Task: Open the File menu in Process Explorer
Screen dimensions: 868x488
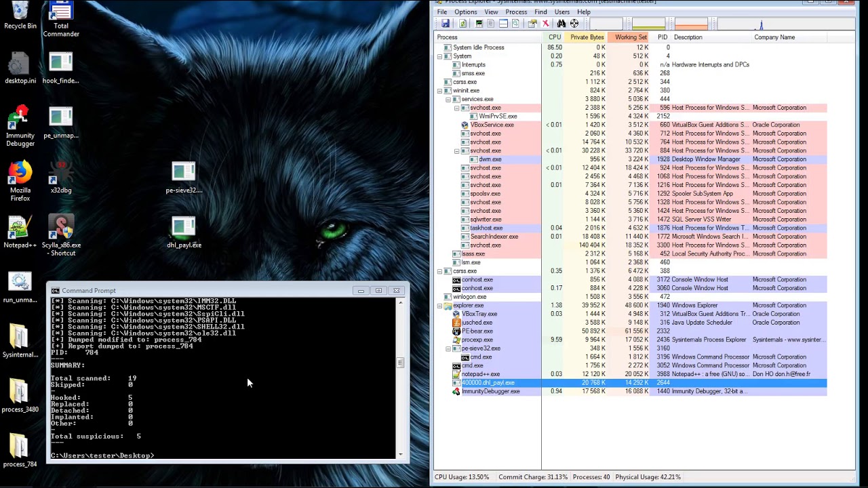Action: pos(442,12)
